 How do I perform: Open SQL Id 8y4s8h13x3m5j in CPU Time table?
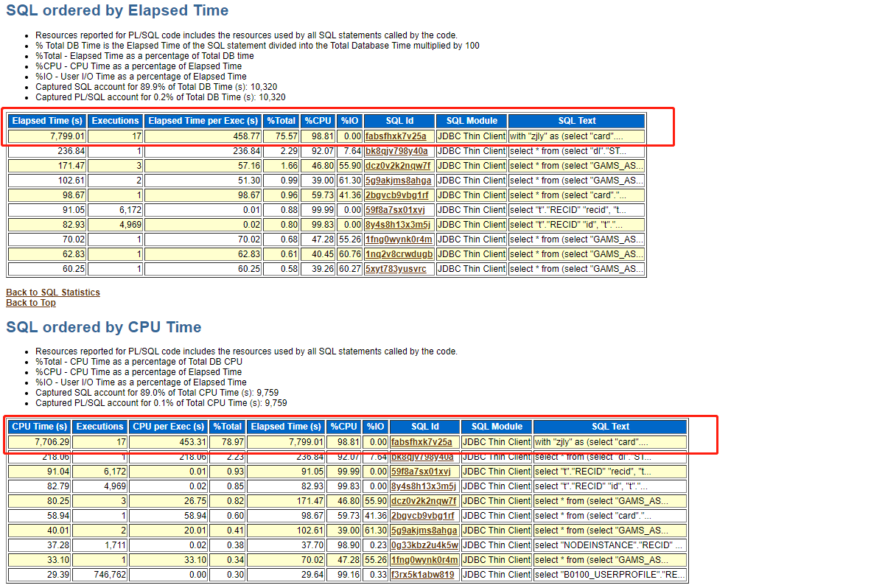click(x=424, y=486)
